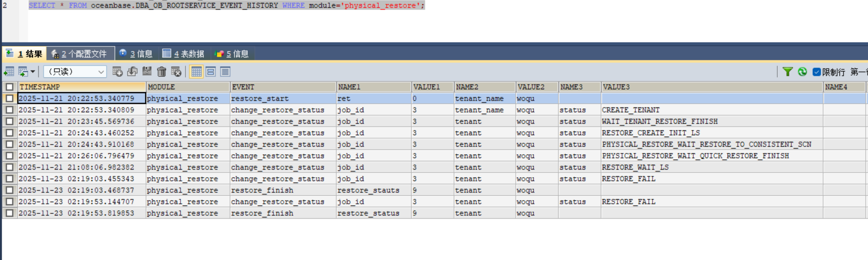
Task: Expand the copy/export options dropdown arrow
Action: coord(33,72)
